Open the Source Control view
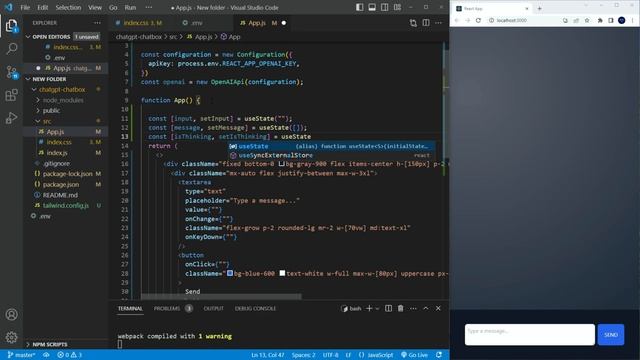 (x=11, y=72)
